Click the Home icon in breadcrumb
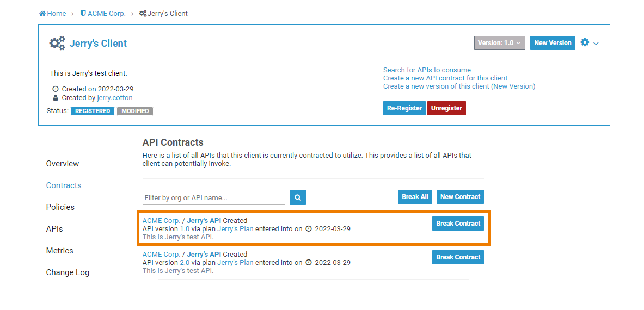644x310 pixels. click(x=42, y=14)
